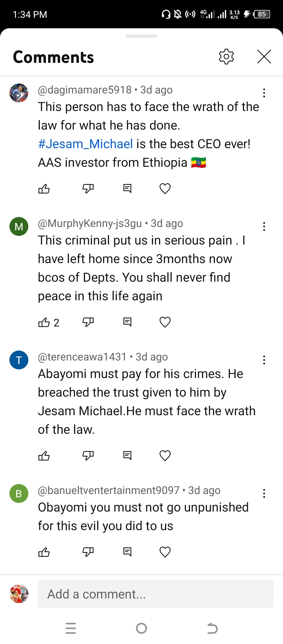Dislike the comment by @terenceawa1431
This screenshot has width=283, height=644.
(x=88, y=456)
